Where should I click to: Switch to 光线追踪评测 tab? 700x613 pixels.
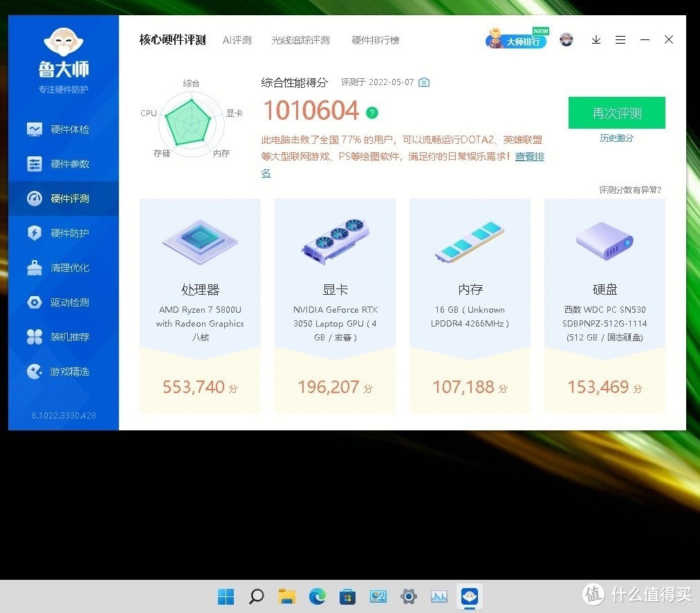pyautogui.click(x=300, y=40)
